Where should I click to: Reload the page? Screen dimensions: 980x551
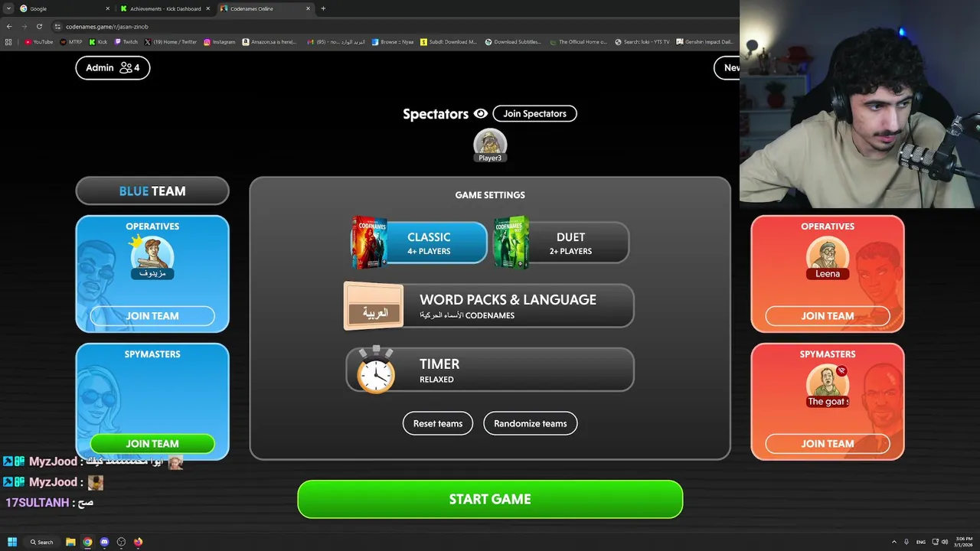point(39,26)
